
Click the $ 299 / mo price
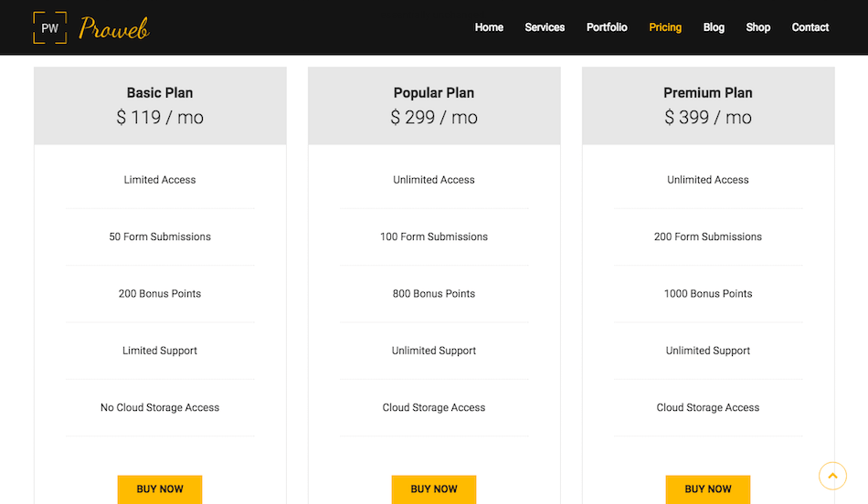tap(434, 117)
